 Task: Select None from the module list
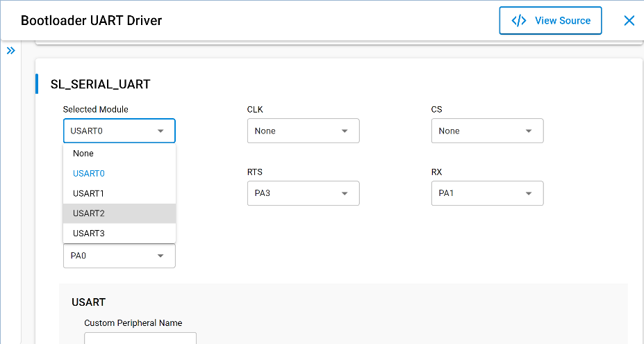[x=83, y=154]
